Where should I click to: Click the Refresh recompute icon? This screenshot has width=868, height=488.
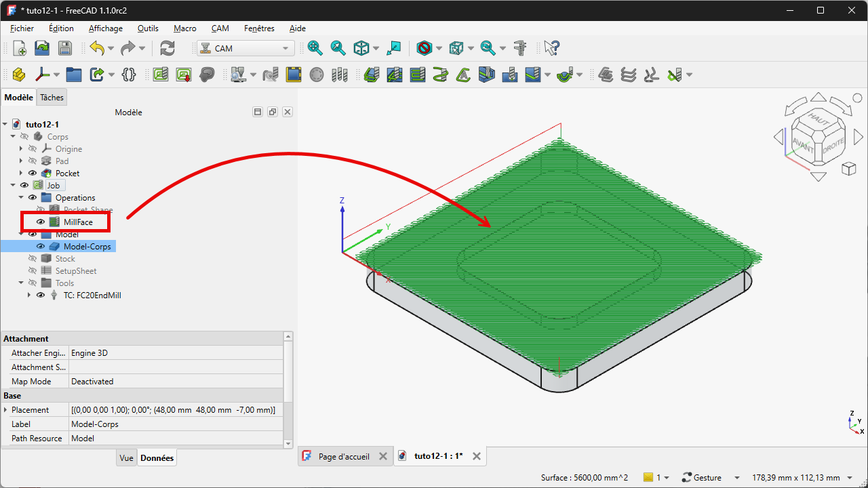(167, 48)
